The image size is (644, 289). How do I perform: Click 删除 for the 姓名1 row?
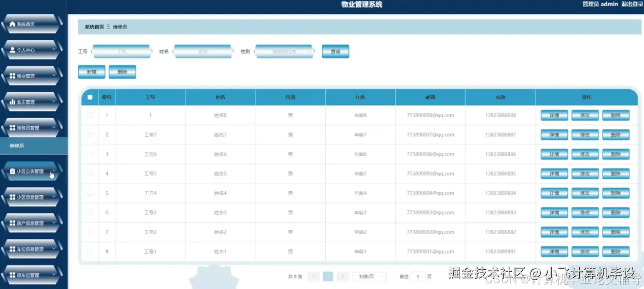[x=616, y=252]
